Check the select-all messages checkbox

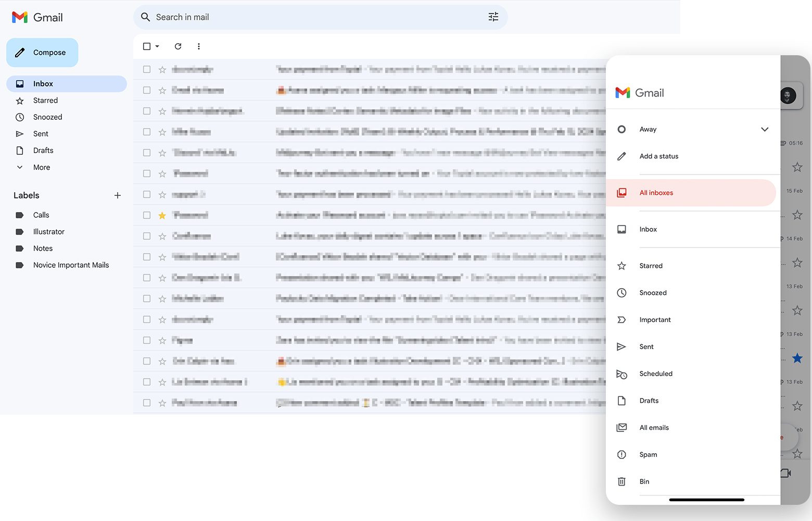tap(146, 46)
